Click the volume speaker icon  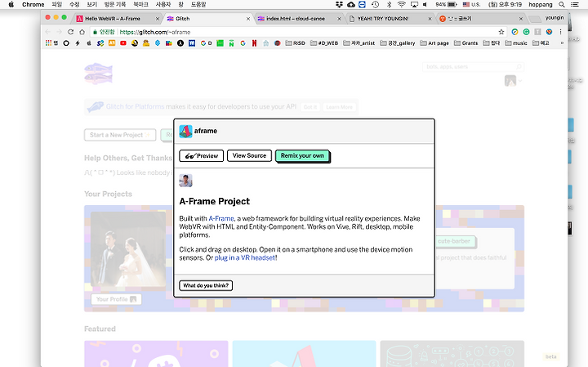(425, 5)
